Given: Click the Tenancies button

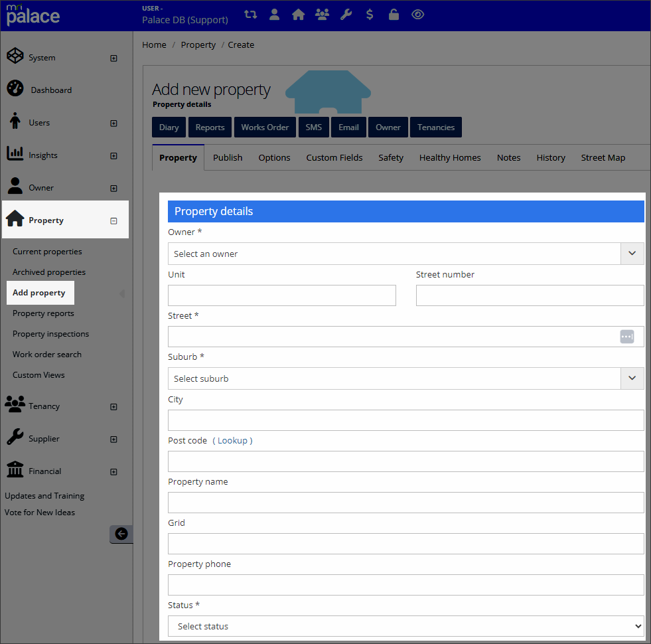Looking at the screenshot, I should click(x=436, y=127).
